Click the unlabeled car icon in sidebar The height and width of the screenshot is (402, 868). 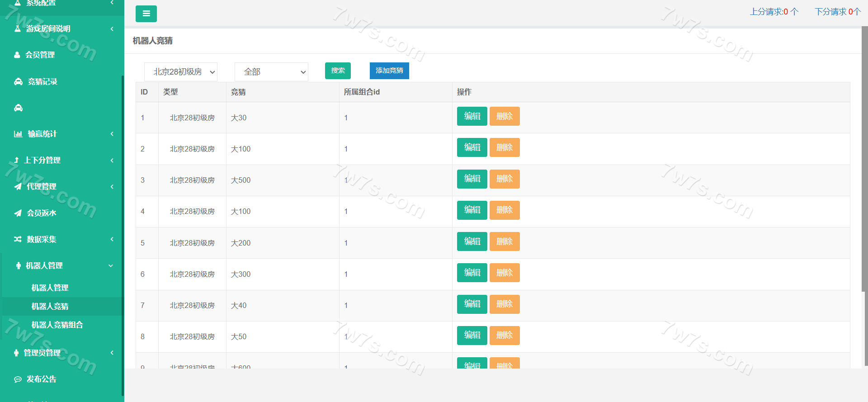coord(18,108)
